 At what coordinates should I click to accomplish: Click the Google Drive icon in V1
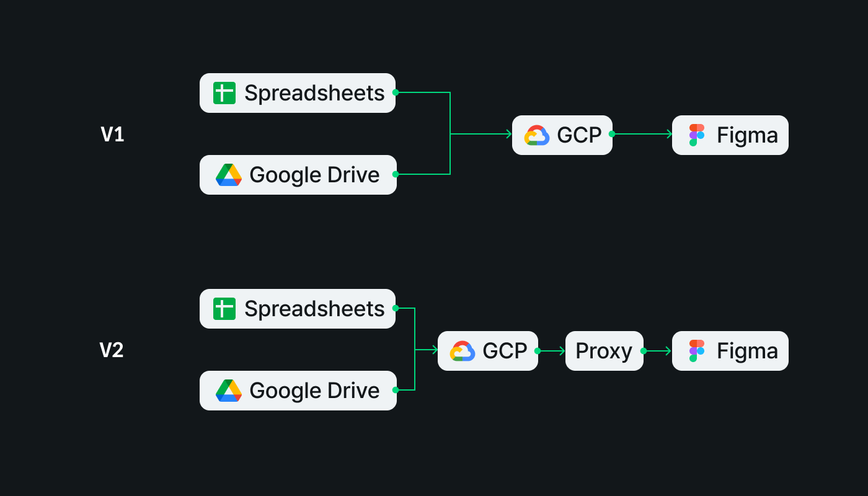pyautogui.click(x=229, y=175)
